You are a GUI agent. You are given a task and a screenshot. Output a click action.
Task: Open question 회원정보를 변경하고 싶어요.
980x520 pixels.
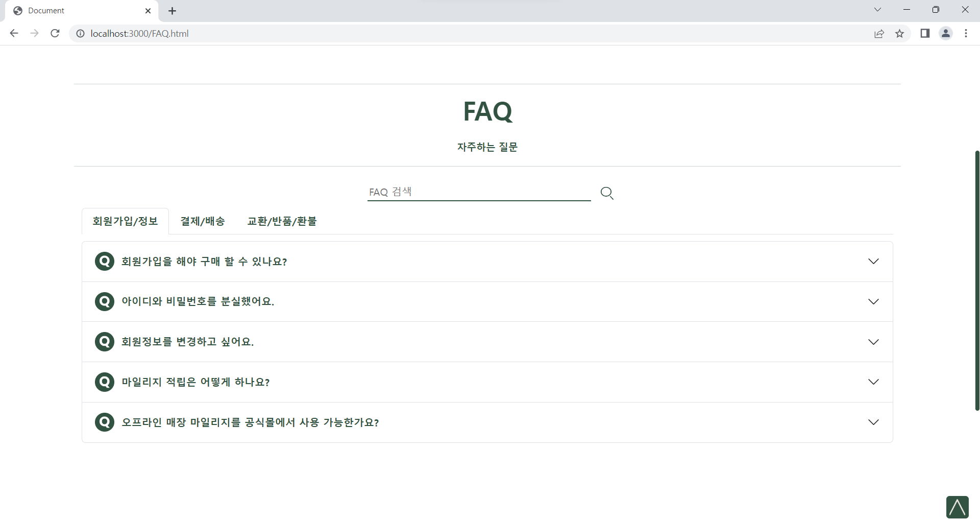(487, 342)
